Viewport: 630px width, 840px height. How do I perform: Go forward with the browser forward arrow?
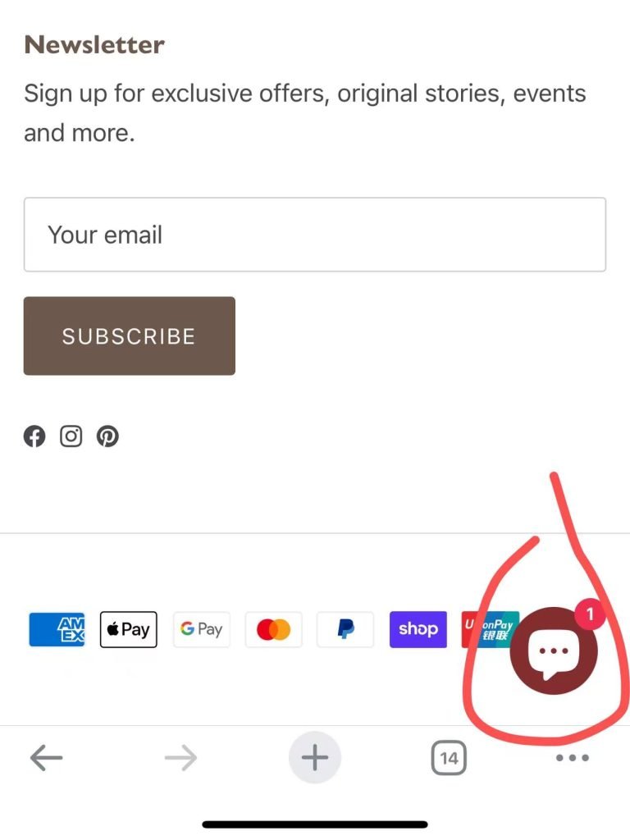click(x=181, y=757)
